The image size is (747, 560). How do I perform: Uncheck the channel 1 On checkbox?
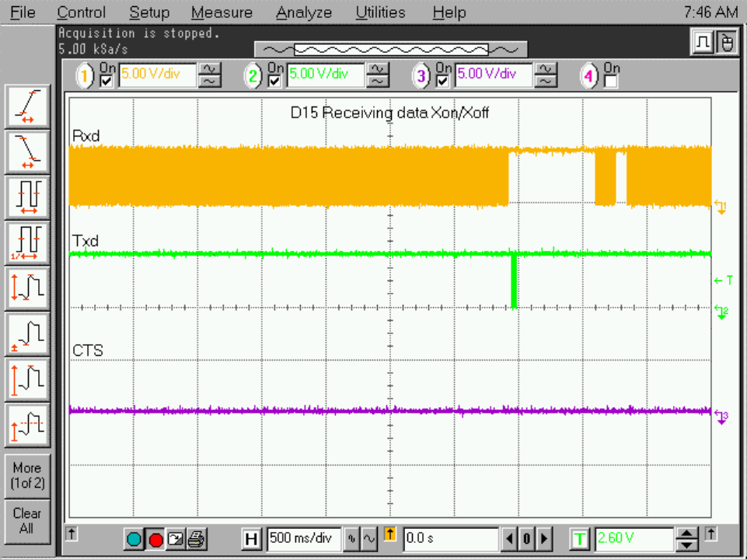106,82
